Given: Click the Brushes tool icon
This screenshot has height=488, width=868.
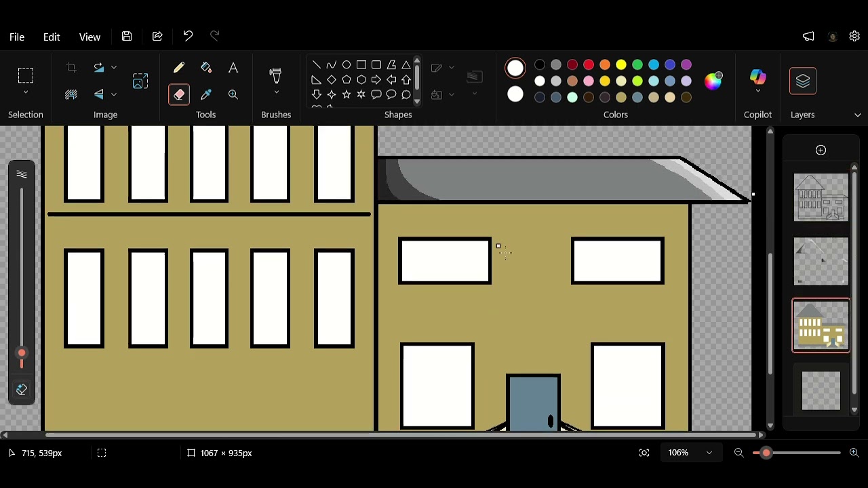Looking at the screenshot, I should pos(276,74).
